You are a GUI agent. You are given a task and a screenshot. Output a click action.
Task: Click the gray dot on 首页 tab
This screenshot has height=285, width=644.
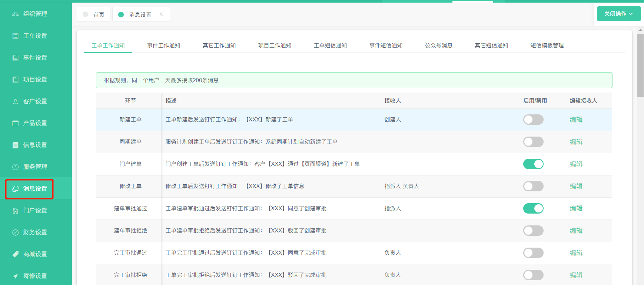86,14
